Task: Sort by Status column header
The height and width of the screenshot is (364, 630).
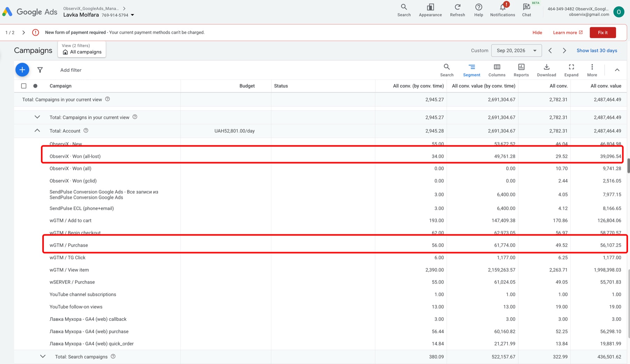Action: 281,86
